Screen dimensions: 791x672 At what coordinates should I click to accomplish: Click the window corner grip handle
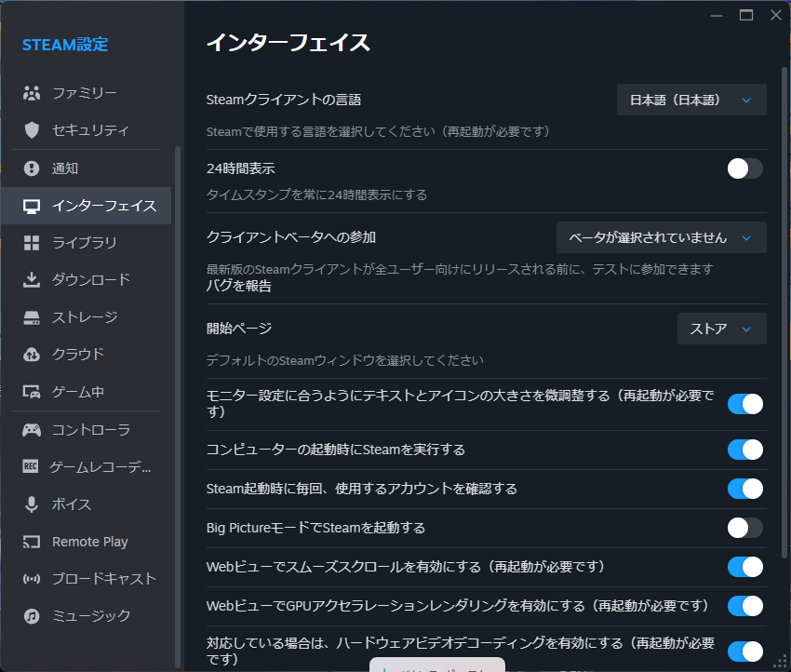click(x=781, y=662)
